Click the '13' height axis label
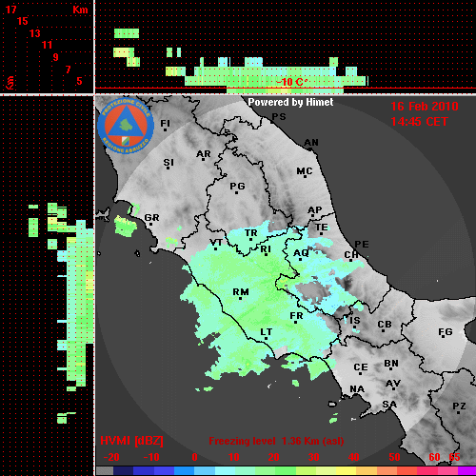 35,33
